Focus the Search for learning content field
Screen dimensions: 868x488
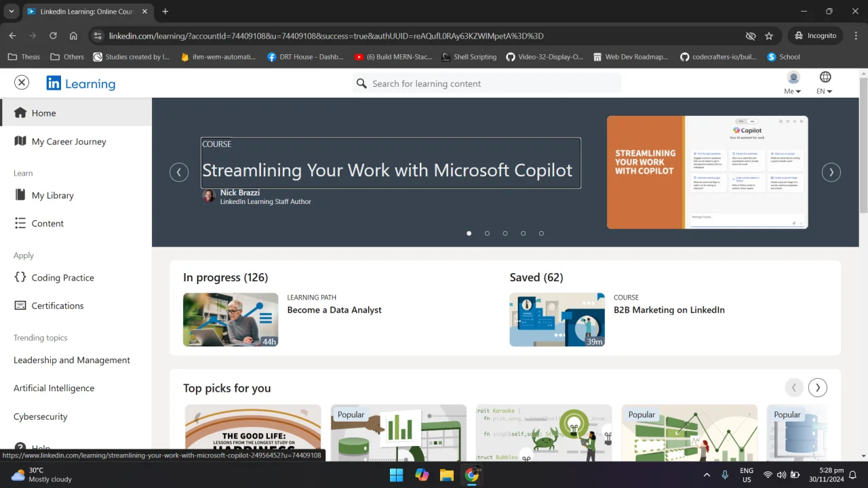[487, 83]
